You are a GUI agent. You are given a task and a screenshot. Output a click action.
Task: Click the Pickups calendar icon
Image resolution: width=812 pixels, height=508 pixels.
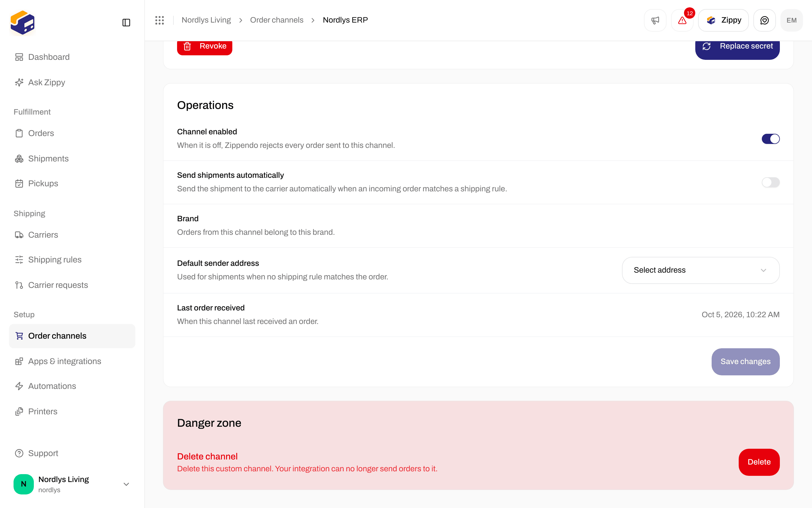pos(19,183)
